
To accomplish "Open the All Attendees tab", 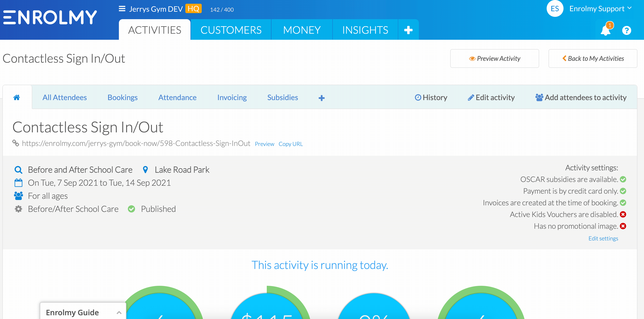I will [x=65, y=98].
